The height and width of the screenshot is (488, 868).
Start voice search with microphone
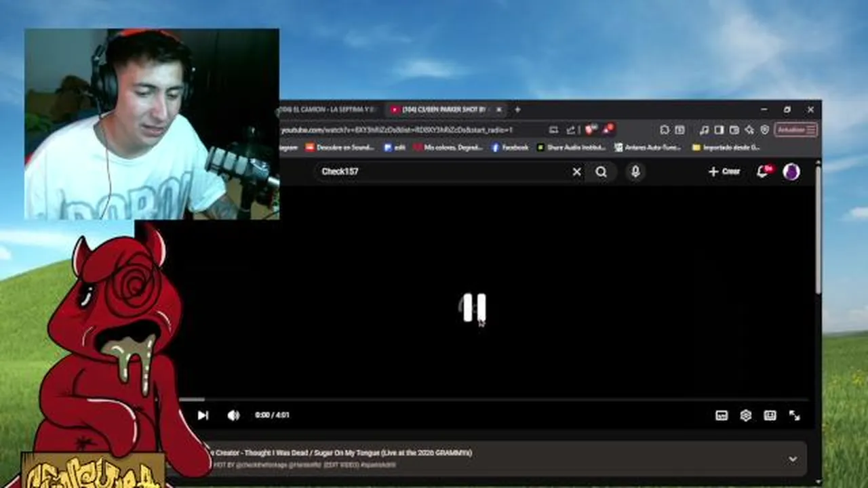[635, 172]
